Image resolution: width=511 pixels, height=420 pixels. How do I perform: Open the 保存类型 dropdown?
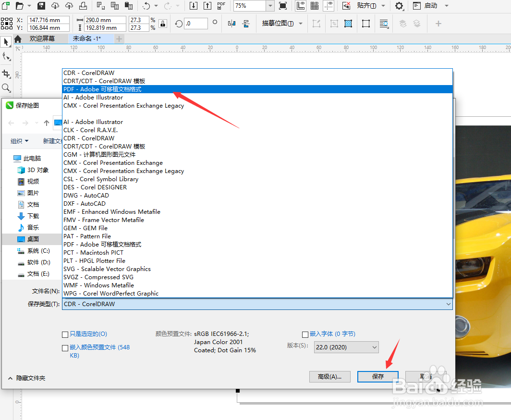coord(257,304)
